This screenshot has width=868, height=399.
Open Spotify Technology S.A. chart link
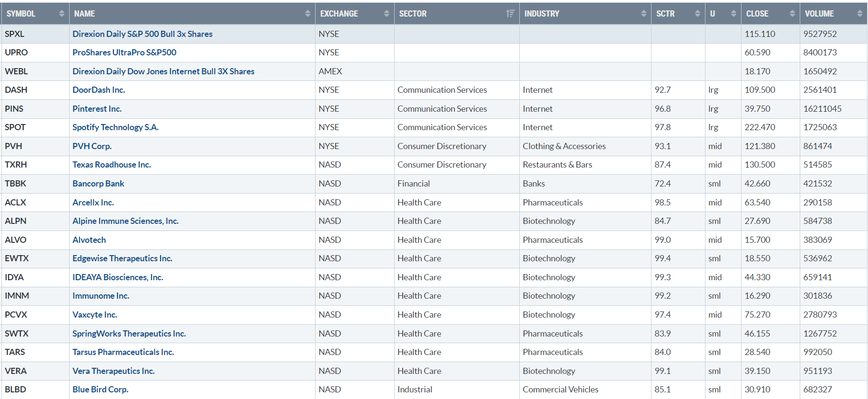coord(115,127)
